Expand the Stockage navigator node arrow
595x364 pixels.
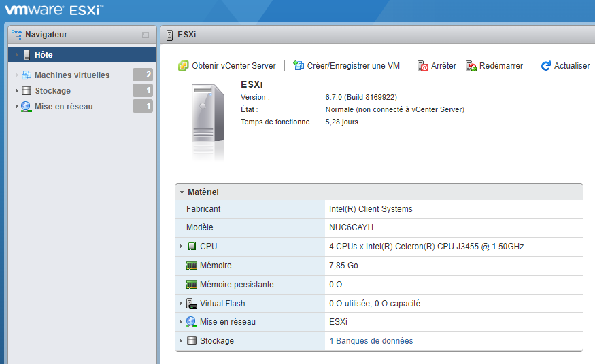(17, 91)
